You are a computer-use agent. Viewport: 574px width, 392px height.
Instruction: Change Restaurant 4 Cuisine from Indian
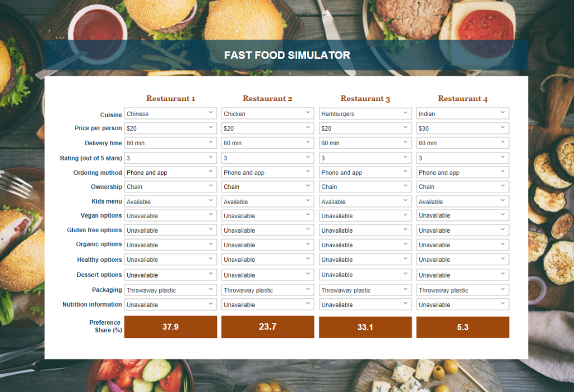pyautogui.click(x=462, y=114)
